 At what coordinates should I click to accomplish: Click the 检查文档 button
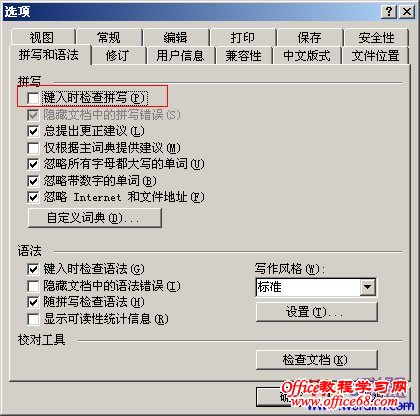tap(317, 360)
